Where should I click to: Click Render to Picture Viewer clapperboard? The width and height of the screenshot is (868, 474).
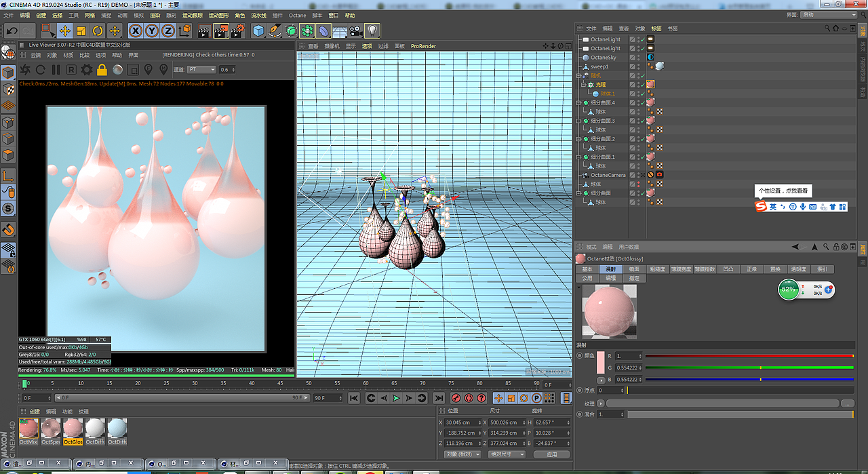coord(221,31)
